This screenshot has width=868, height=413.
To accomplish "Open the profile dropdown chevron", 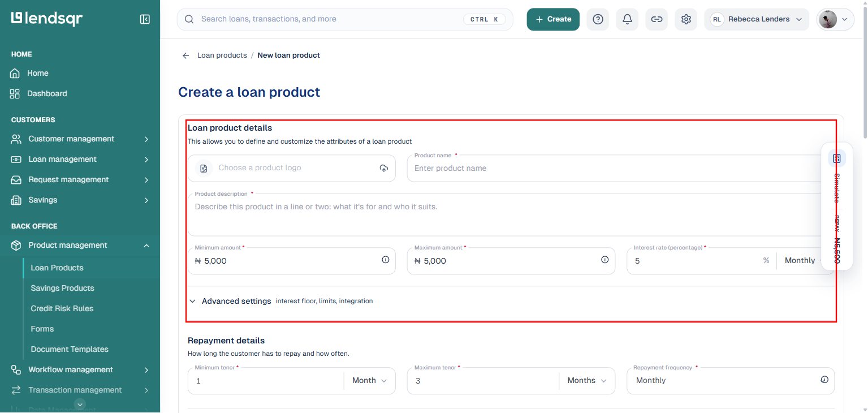I will click(x=845, y=19).
